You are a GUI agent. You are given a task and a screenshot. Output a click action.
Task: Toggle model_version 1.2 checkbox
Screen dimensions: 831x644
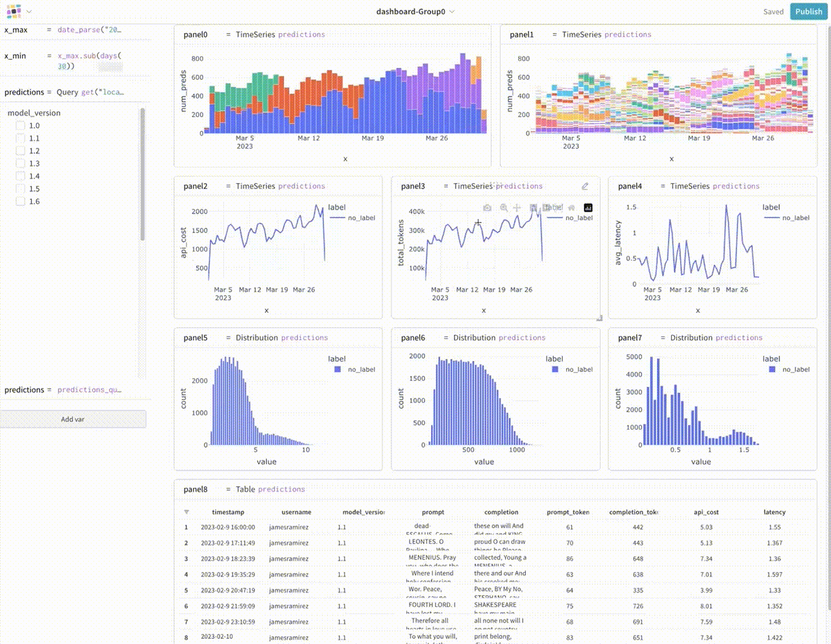[x=20, y=151]
